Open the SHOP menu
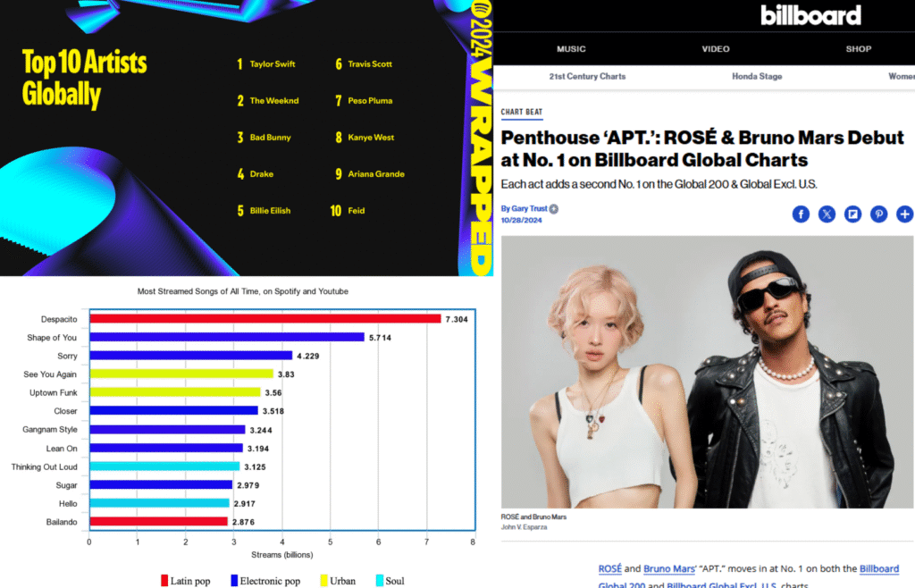Screen dimensions: 915x588 [x=859, y=49]
